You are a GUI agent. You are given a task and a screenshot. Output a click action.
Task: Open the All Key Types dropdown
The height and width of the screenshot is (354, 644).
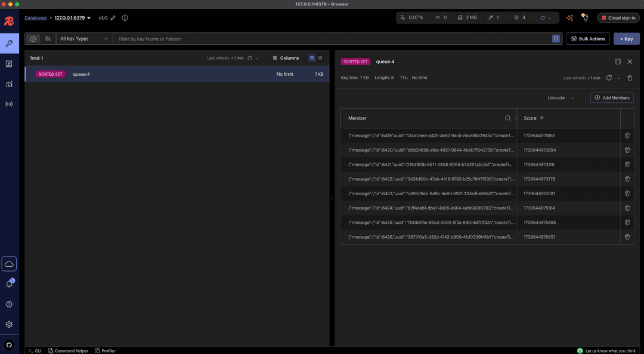click(84, 39)
